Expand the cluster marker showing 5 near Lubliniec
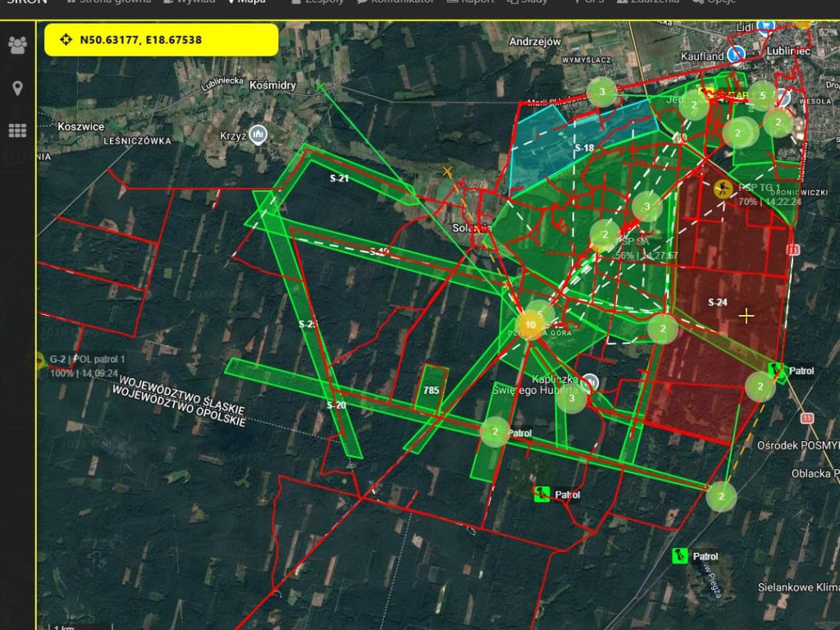840x630 pixels. pyautogui.click(x=764, y=96)
